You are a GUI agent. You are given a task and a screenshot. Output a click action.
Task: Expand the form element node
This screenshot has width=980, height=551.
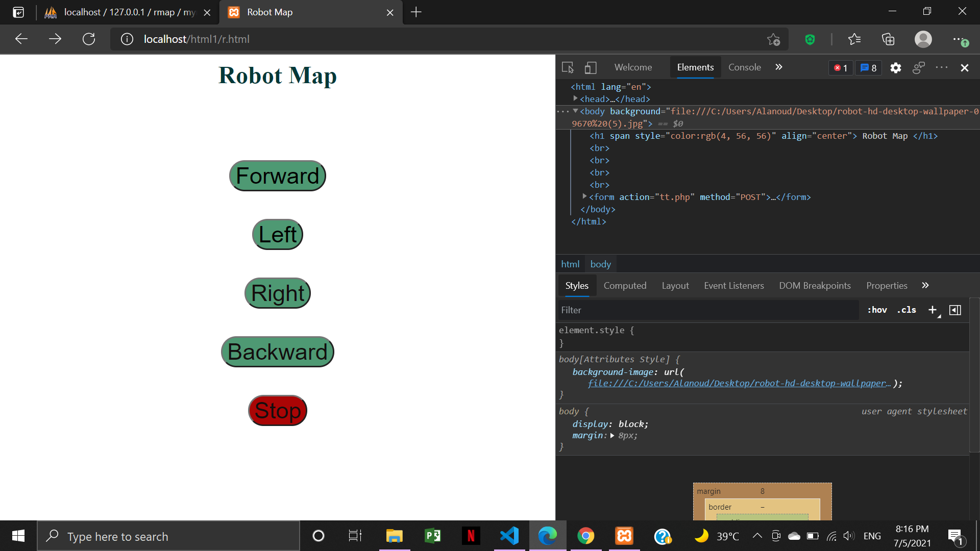pos(584,196)
